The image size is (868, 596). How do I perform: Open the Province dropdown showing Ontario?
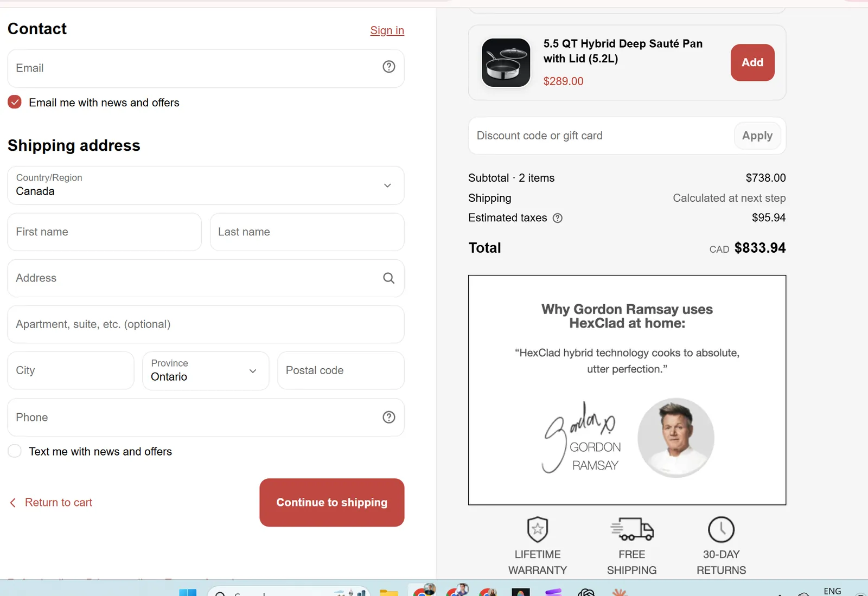tap(206, 371)
